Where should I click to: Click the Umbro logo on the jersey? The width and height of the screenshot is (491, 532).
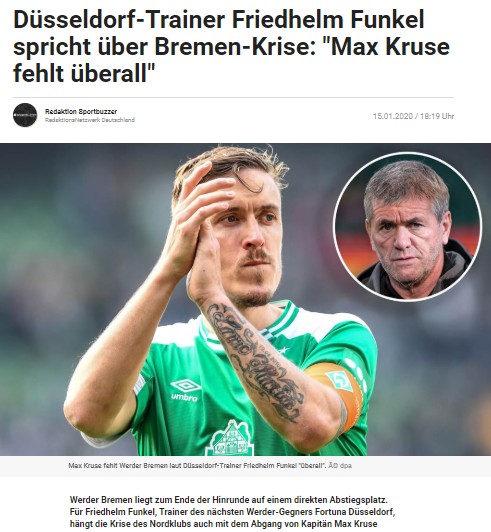click(x=185, y=391)
